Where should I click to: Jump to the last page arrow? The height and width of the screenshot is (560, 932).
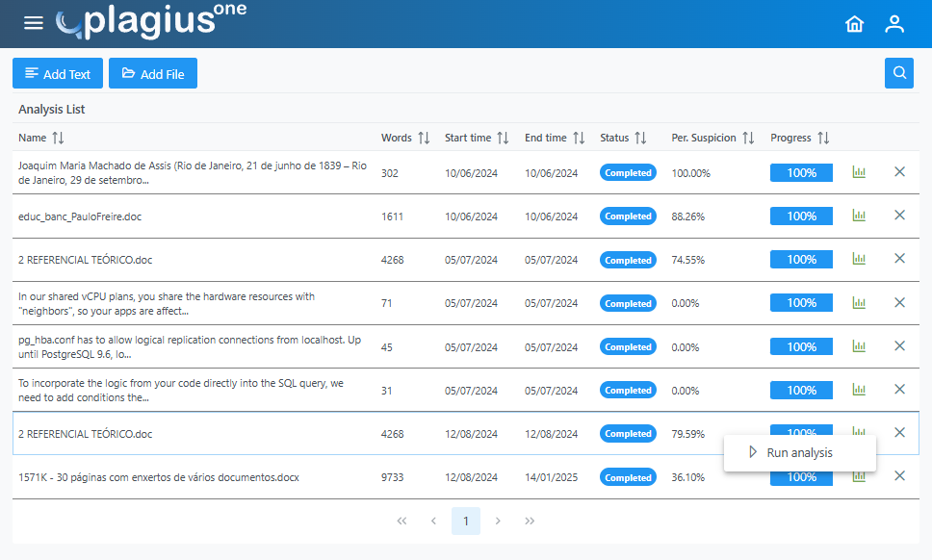530,522
